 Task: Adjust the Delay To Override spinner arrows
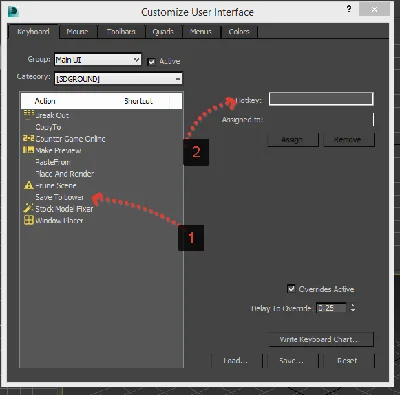point(353,308)
